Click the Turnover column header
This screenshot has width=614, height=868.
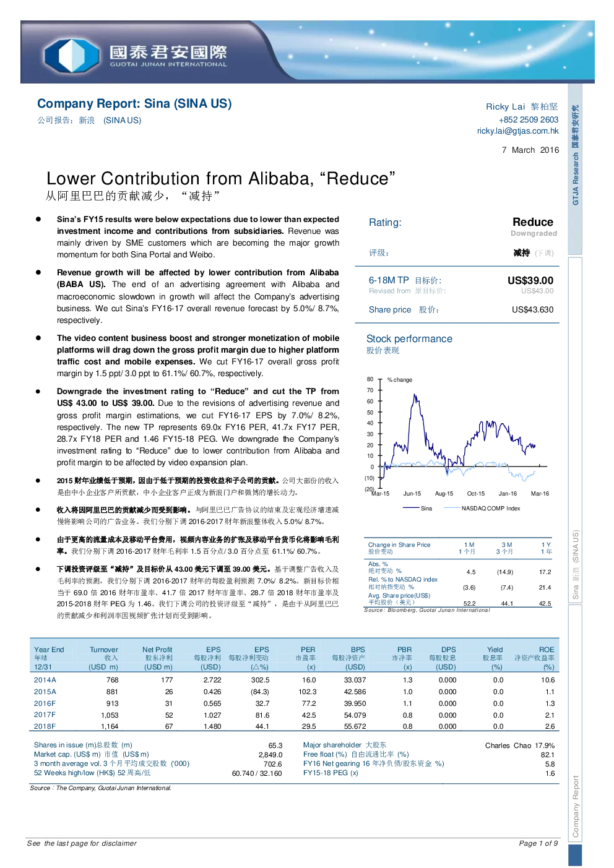[104, 650]
